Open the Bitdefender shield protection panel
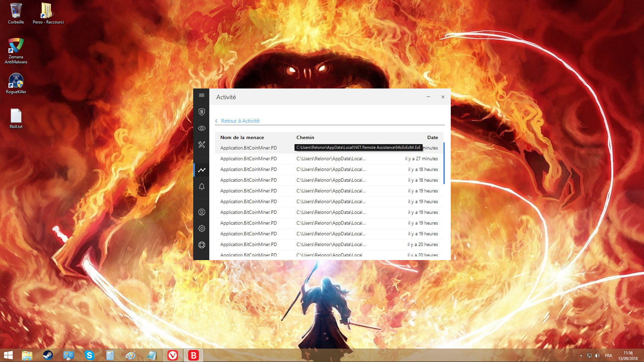The image size is (644, 362). 202,112
